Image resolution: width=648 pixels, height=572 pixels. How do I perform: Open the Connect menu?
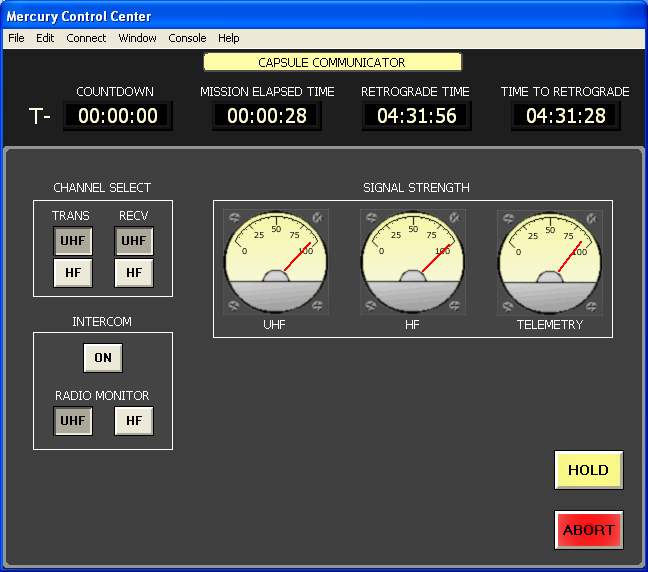click(x=86, y=38)
